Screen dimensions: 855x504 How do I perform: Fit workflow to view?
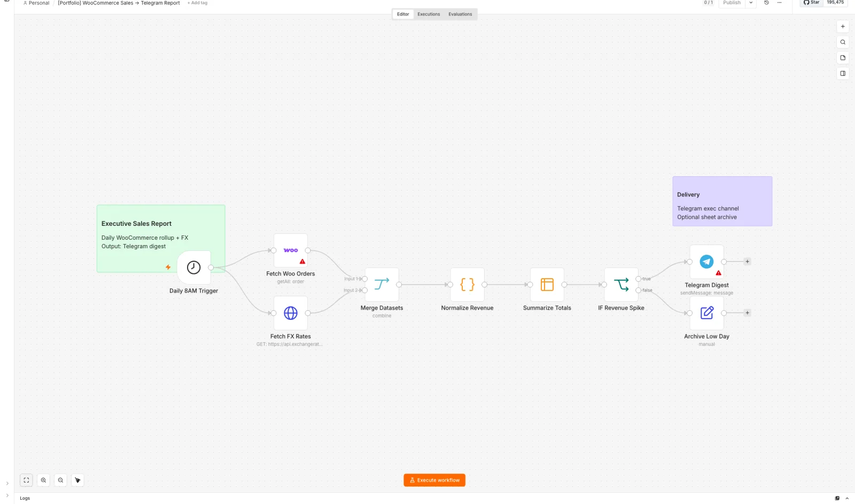(x=26, y=481)
